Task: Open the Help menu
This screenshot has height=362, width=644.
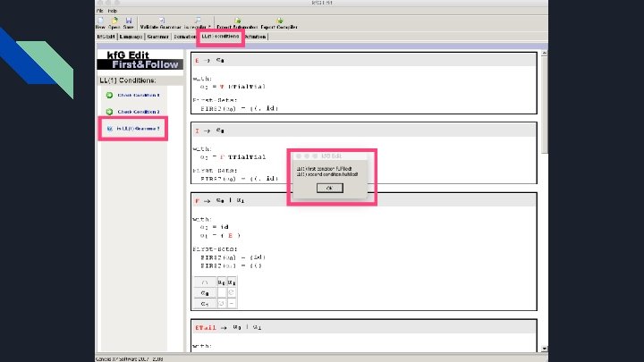Action: pyautogui.click(x=113, y=11)
